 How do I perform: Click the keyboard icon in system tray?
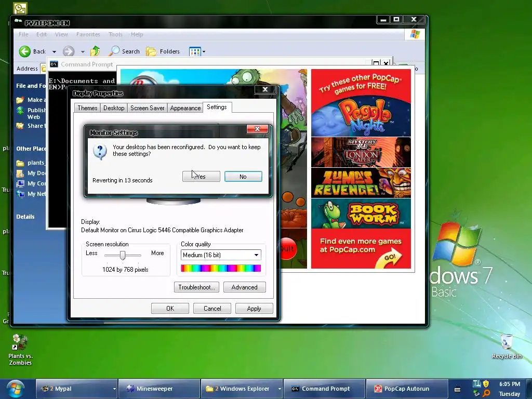pyautogui.click(x=457, y=389)
